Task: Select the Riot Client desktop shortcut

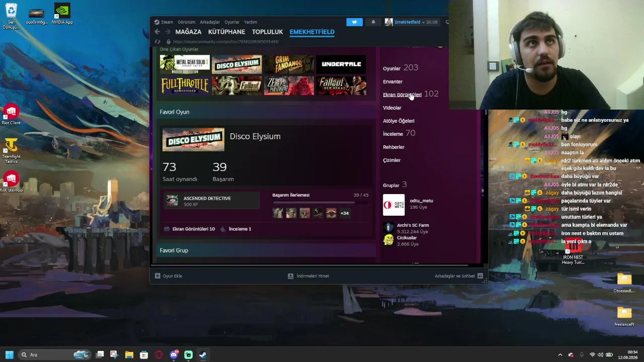Action: point(11,115)
